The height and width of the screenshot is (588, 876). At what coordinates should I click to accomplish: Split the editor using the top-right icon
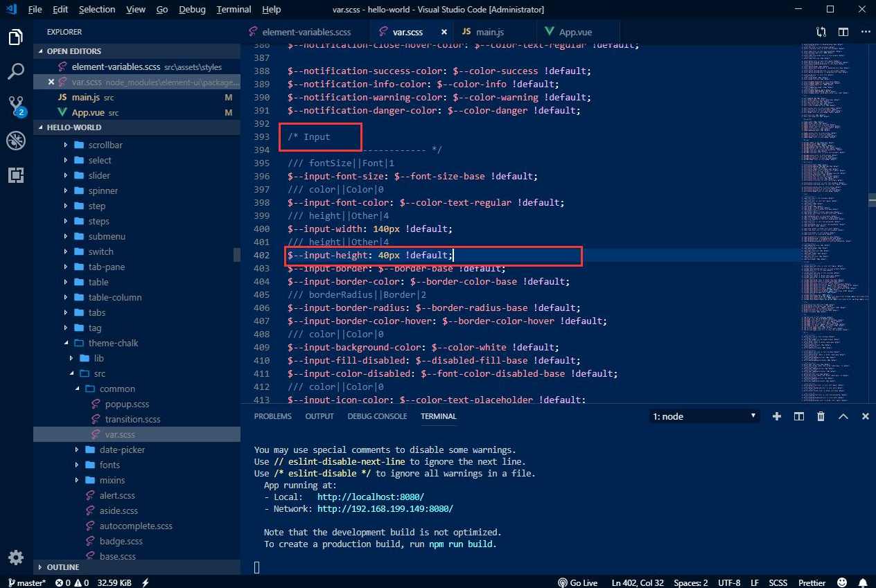(x=843, y=32)
